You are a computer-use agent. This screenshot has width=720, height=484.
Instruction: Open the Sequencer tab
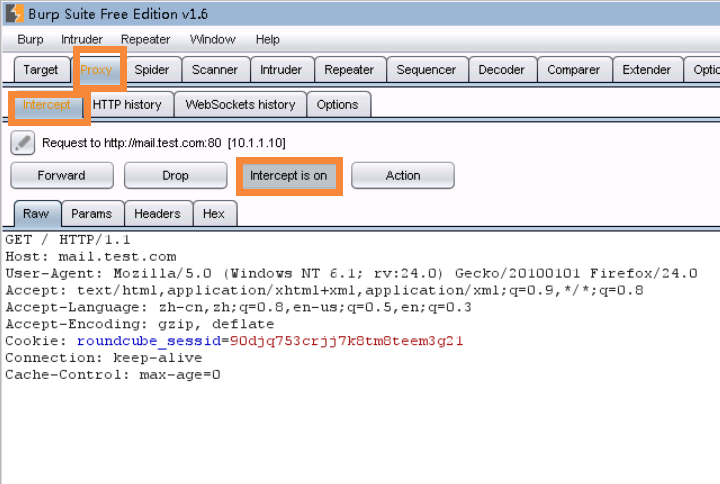[x=426, y=70]
